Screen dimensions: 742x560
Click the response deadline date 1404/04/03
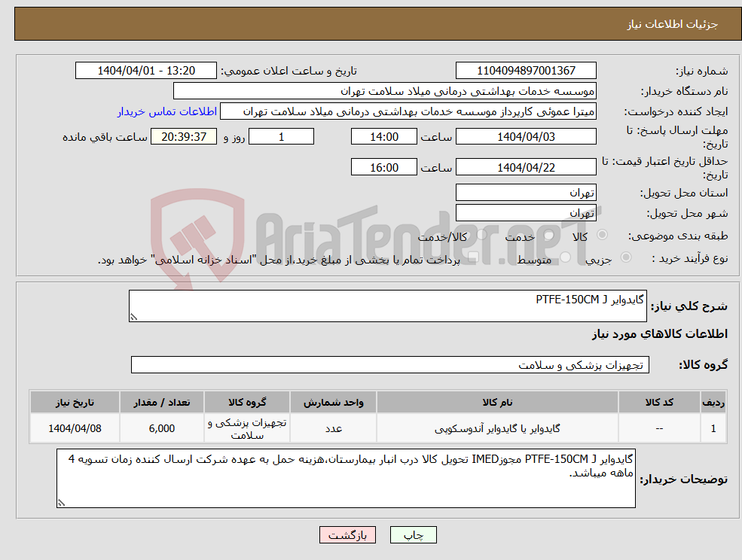[x=526, y=137]
